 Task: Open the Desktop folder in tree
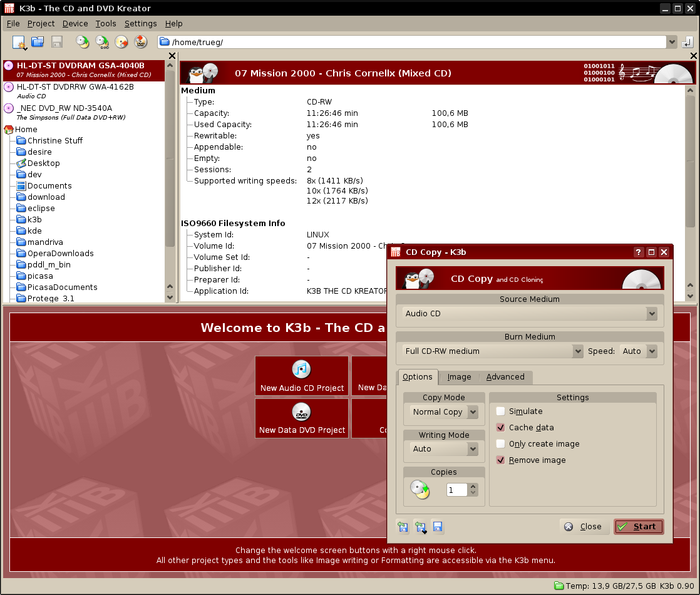38,163
